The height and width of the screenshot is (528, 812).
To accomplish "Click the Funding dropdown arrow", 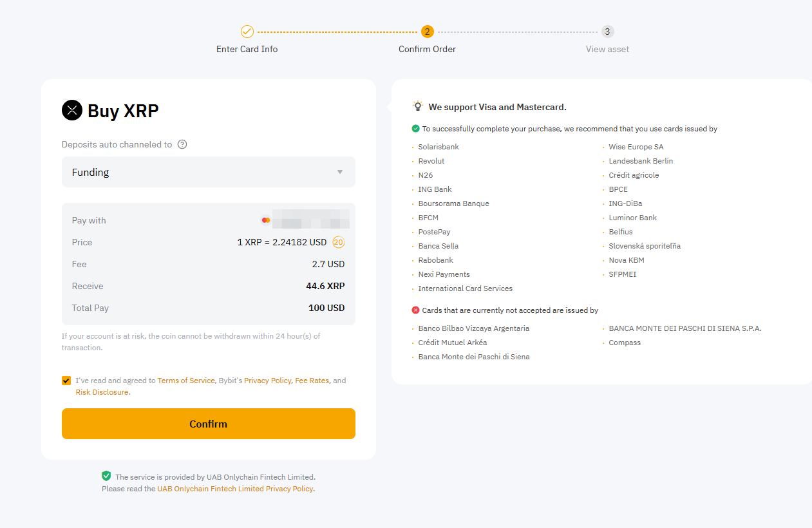I will (340, 172).
